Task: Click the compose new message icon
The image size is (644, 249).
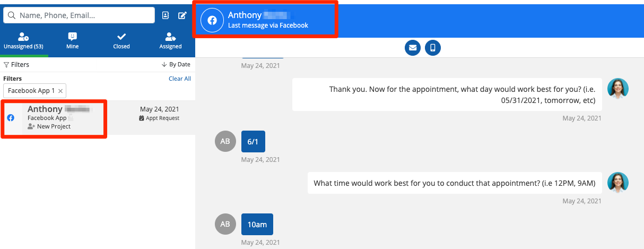Action: 182,15
